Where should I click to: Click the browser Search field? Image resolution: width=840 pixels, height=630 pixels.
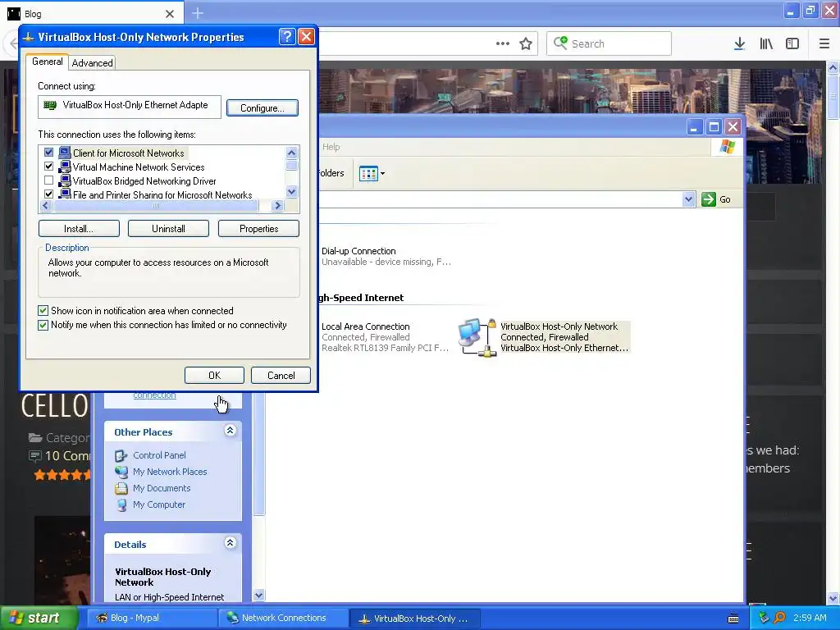[609, 43]
